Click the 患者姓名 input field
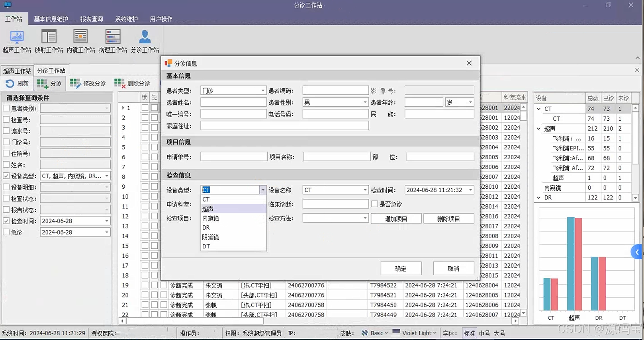This screenshot has height=340, width=644. point(233,102)
